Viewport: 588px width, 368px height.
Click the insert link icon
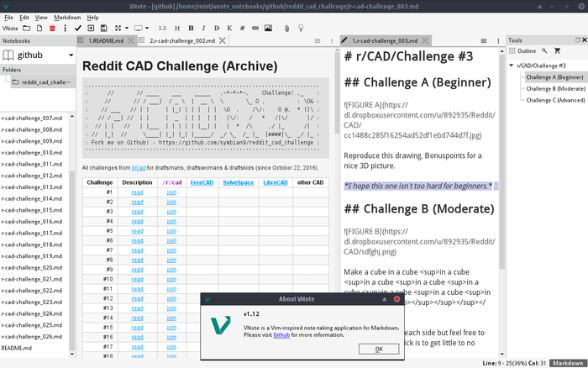(255, 28)
